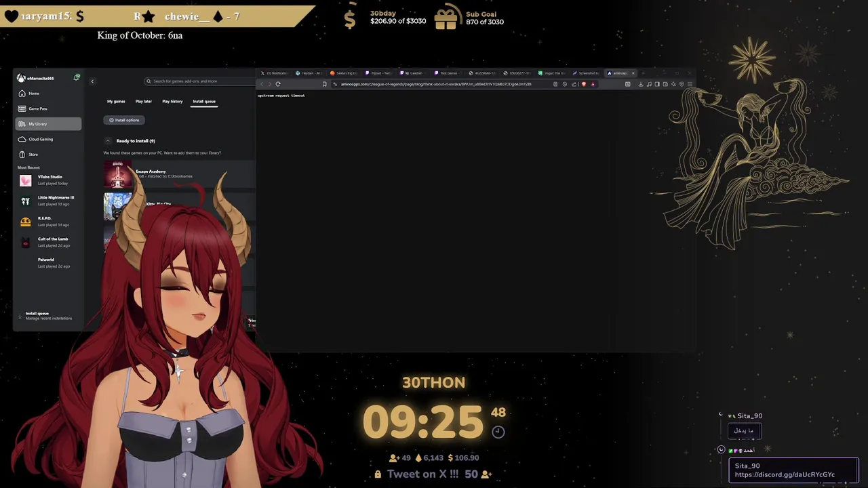The image size is (868, 488).
Task: Open the Sita_90 Discord invite link
Action: pos(785,474)
